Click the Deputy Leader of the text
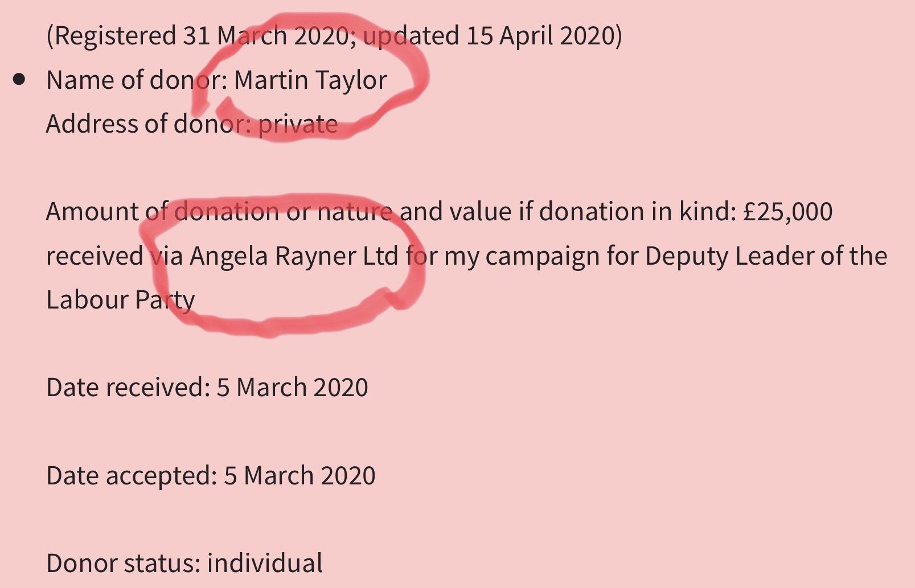 pyautogui.click(x=766, y=256)
